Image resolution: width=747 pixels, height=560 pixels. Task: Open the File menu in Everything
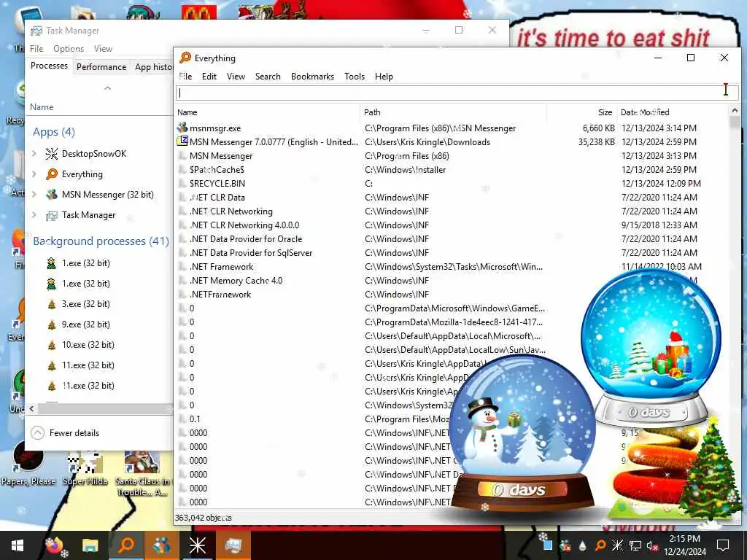coord(185,76)
